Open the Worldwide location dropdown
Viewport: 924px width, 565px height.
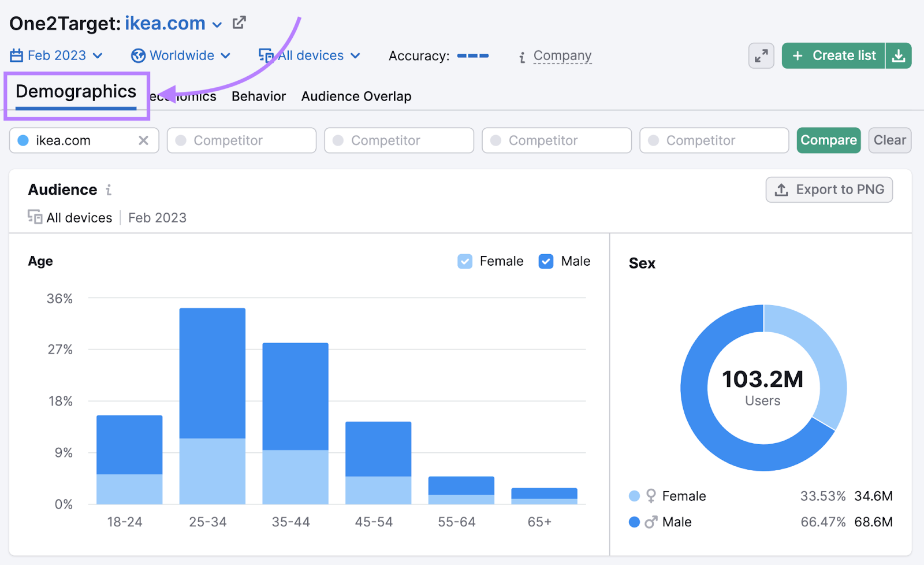pyautogui.click(x=181, y=55)
